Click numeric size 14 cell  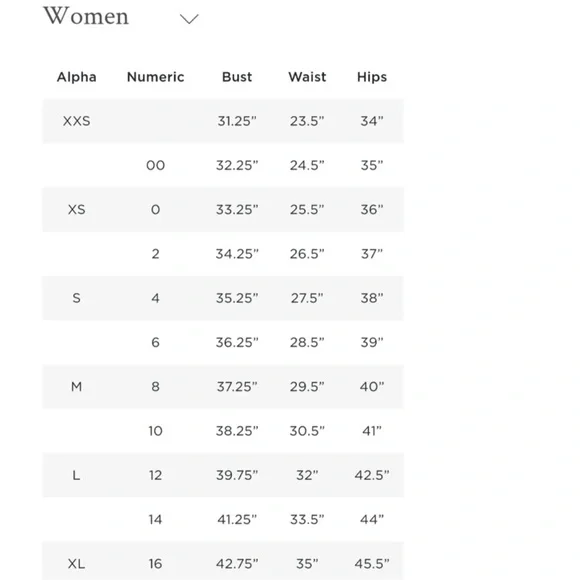tap(155, 519)
